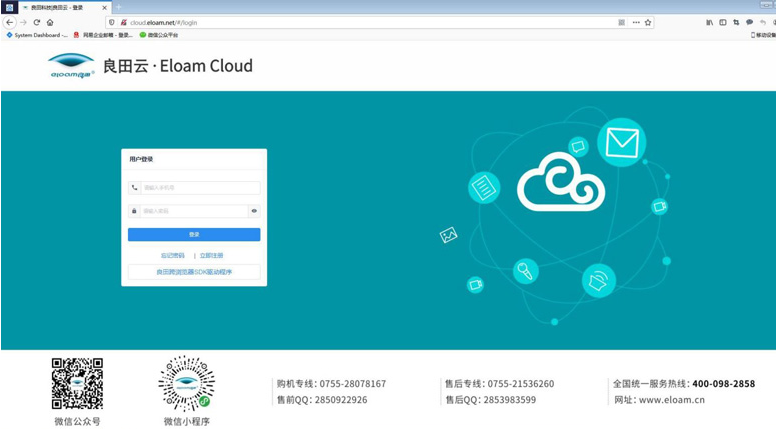Reload the page with the refresh icon
The height and width of the screenshot is (429, 776).
point(37,22)
